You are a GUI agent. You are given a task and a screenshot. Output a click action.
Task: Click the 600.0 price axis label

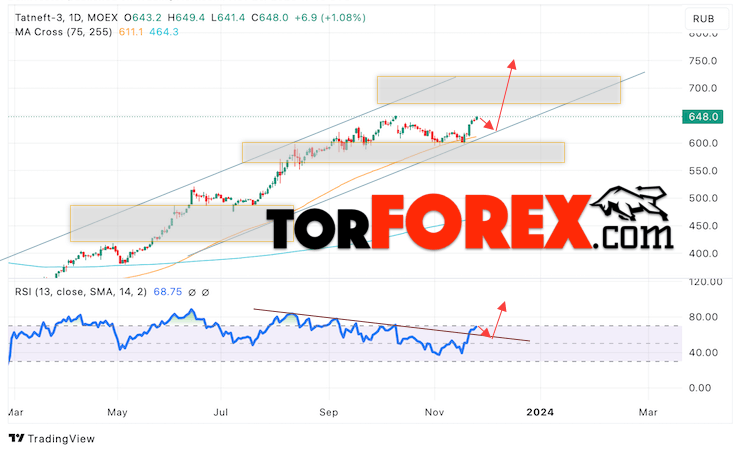click(703, 143)
